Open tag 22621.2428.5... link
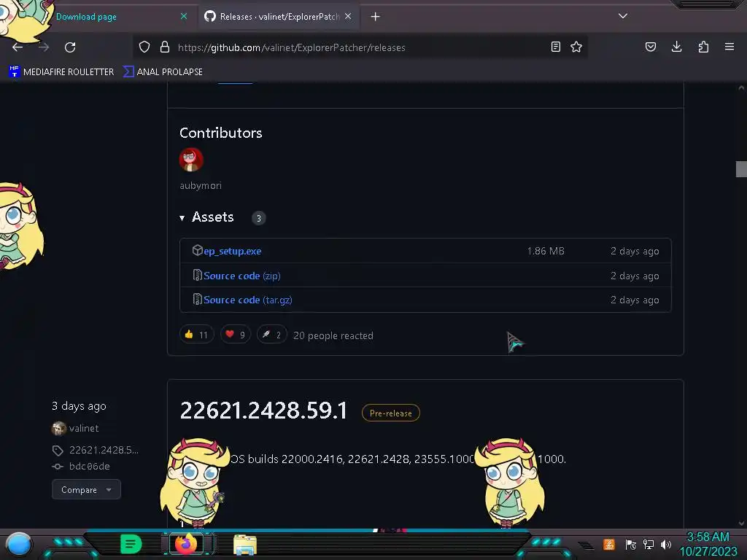747x560 pixels. pos(104,450)
